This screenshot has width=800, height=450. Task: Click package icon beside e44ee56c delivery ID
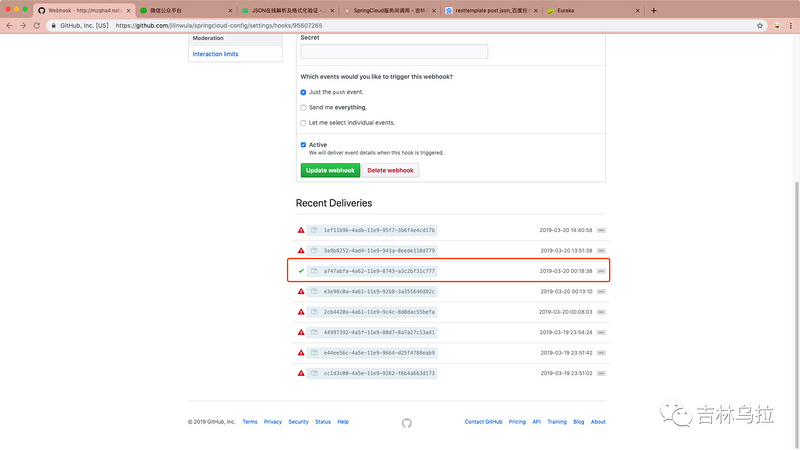[x=314, y=353]
